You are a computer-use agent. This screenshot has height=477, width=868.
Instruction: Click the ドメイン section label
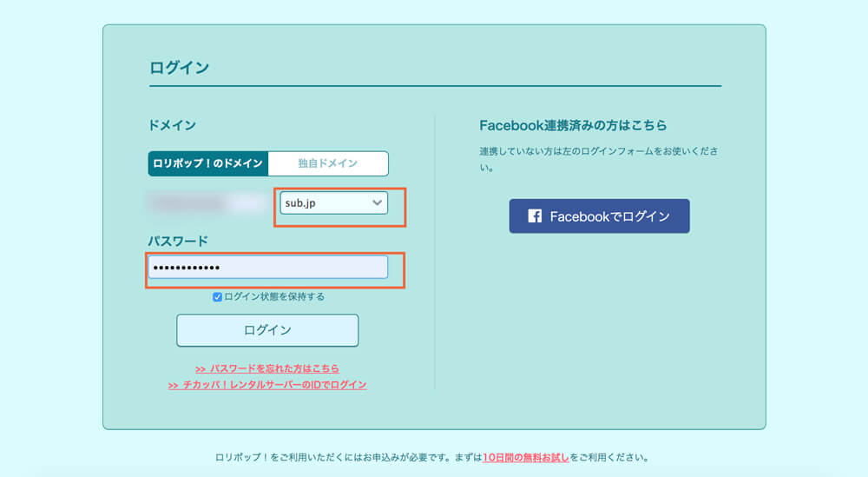pyautogui.click(x=172, y=125)
